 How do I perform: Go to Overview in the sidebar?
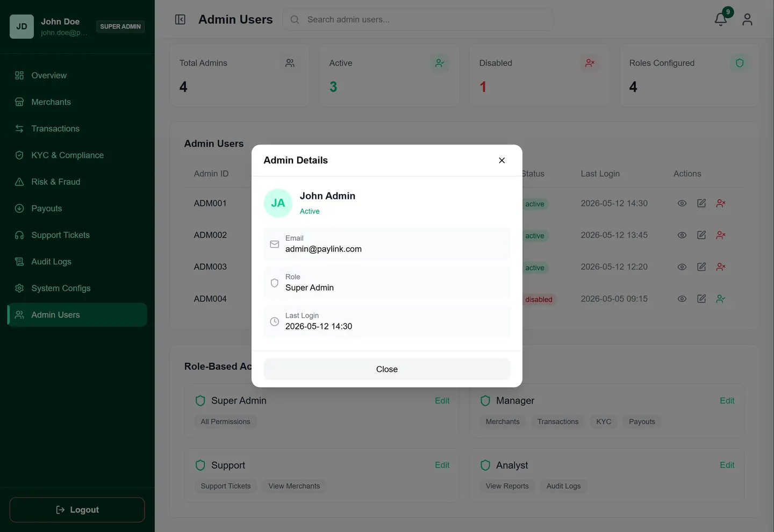tap(77, 75)
